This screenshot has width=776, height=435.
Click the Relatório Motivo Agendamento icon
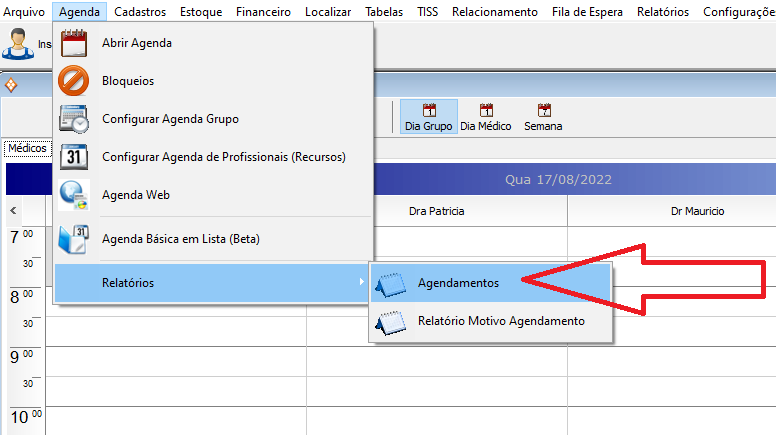coord(391,322)
